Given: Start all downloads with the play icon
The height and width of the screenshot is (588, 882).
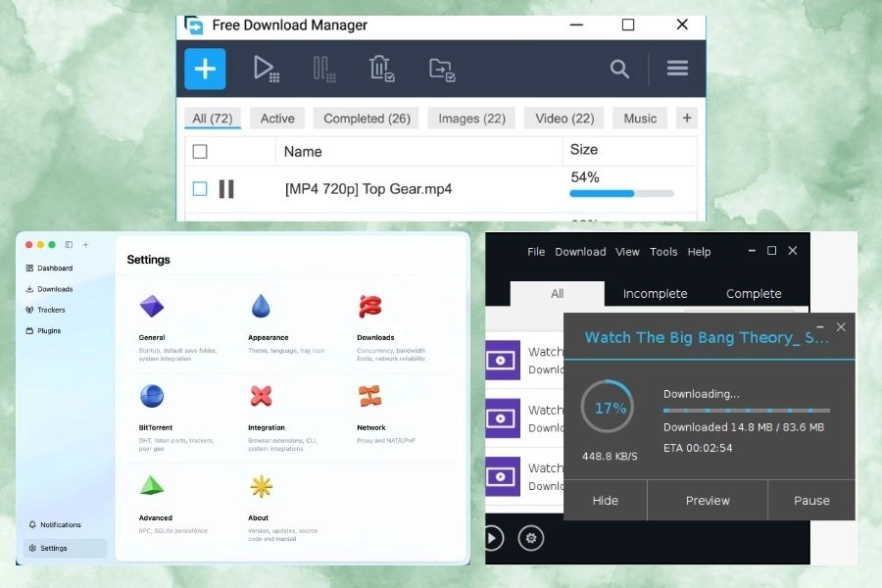Looking at the screenshot, I should (266, 70).
